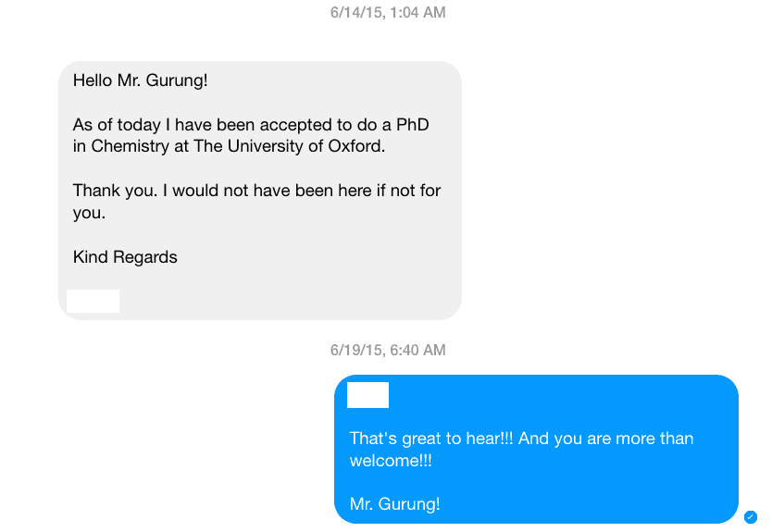Click 'That's great to hear!!!' reply text
This screenshot has height=532, width=772.
click(431, 439)
